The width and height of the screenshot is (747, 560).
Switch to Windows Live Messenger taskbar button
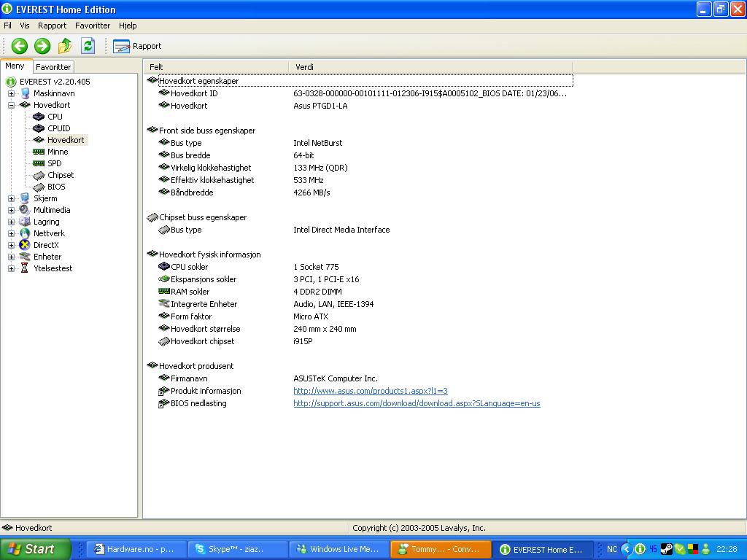pyautogui.click(x=338, y=549)
